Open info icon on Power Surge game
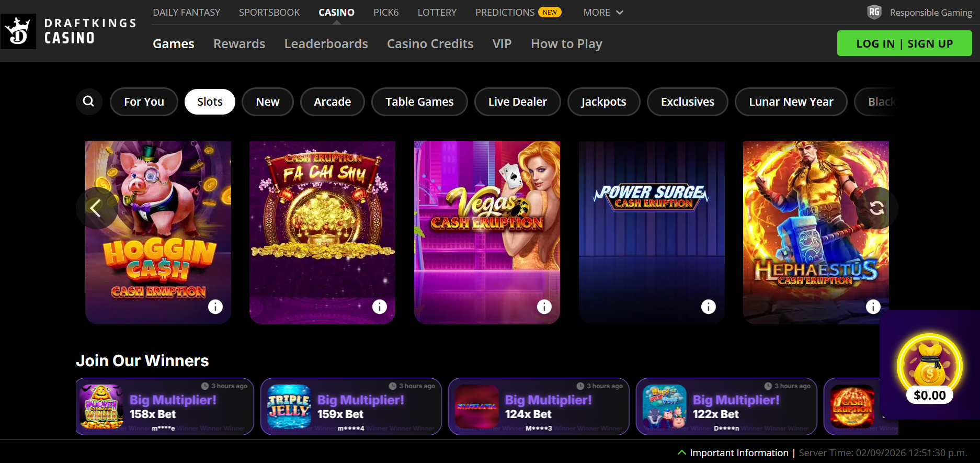 click(709, 307)
